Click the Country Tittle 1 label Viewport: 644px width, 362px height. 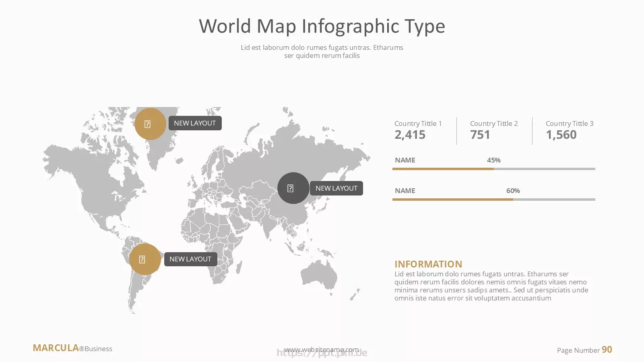[418, 123]
